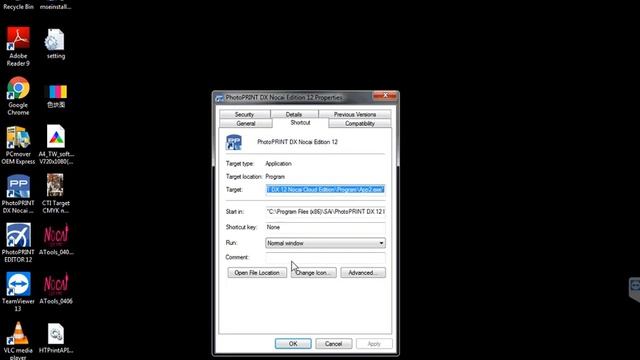This screenshot has height=360, width=640.
Task: Open the Compatibility tab
Action: pos(360,123)
